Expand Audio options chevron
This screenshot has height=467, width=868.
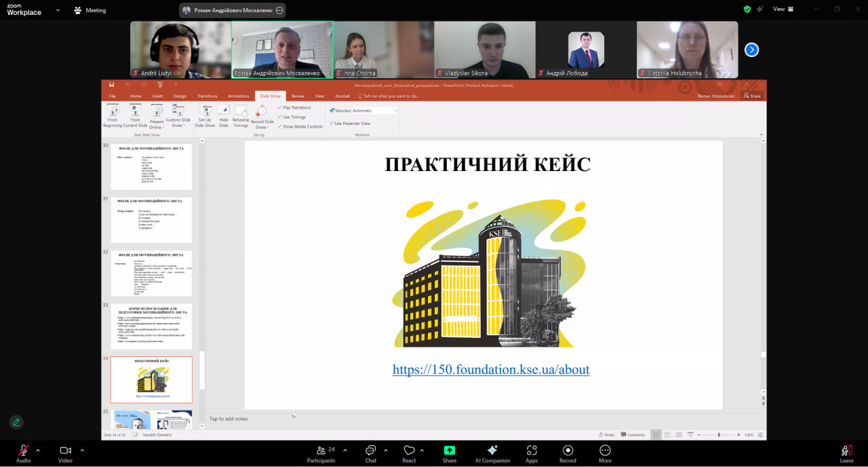coord(38,450)
